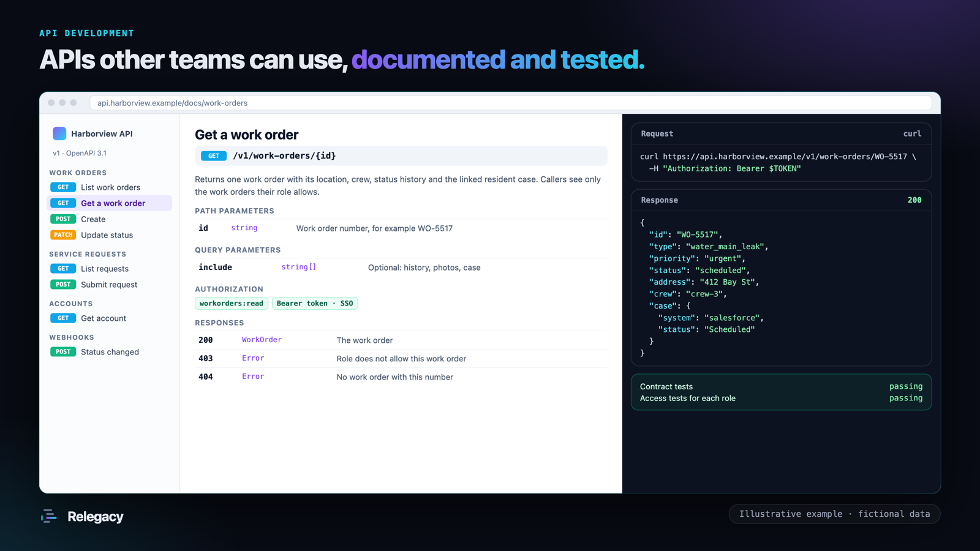Select Get a work order in sidebar
This screenshot has height=551, width=980.
coord(110,203)
